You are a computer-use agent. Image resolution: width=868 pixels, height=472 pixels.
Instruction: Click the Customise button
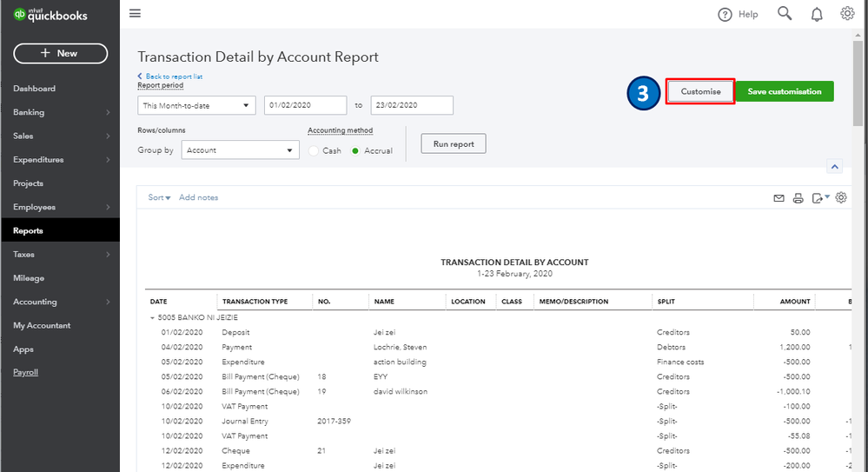(x=700, y=91)
